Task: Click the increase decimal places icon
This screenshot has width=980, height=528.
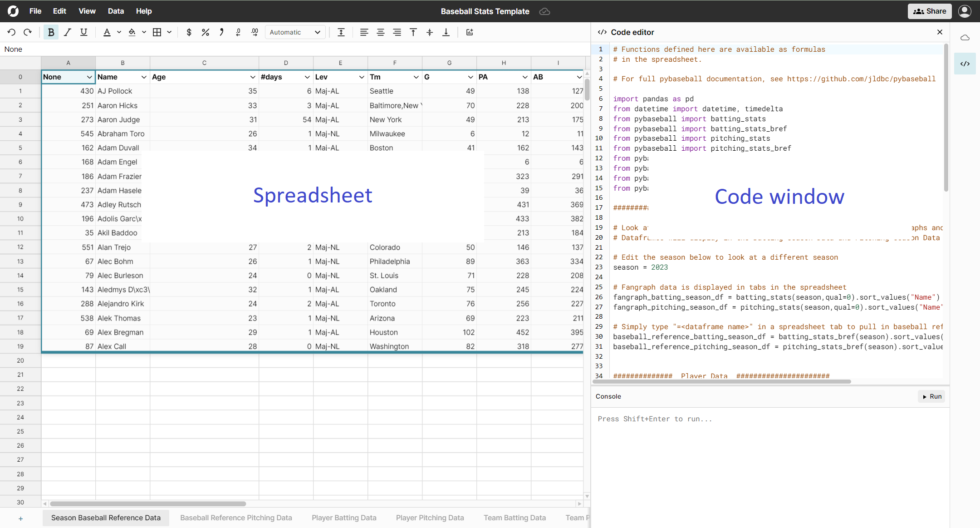Action: click(x=255, y=32)
